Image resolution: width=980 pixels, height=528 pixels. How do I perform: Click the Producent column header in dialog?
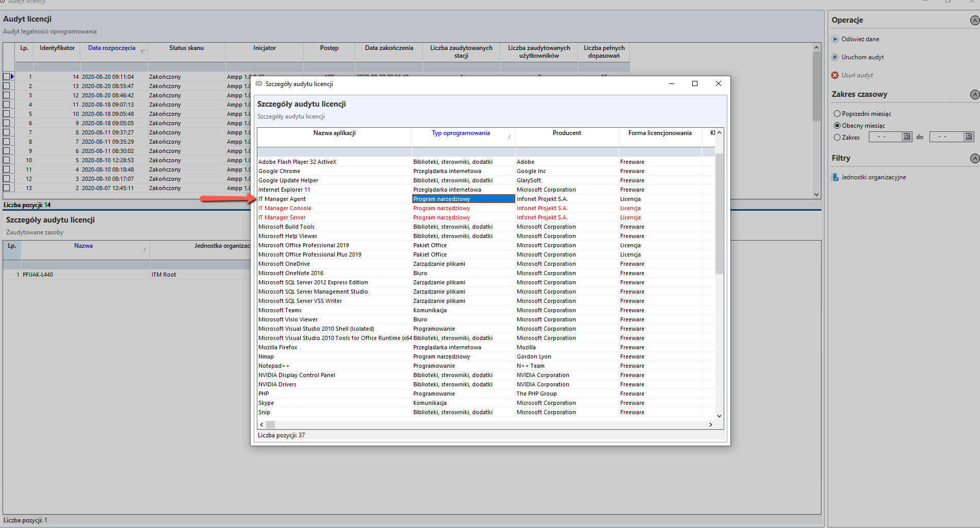pyautogui.click(x=567, y=133)
